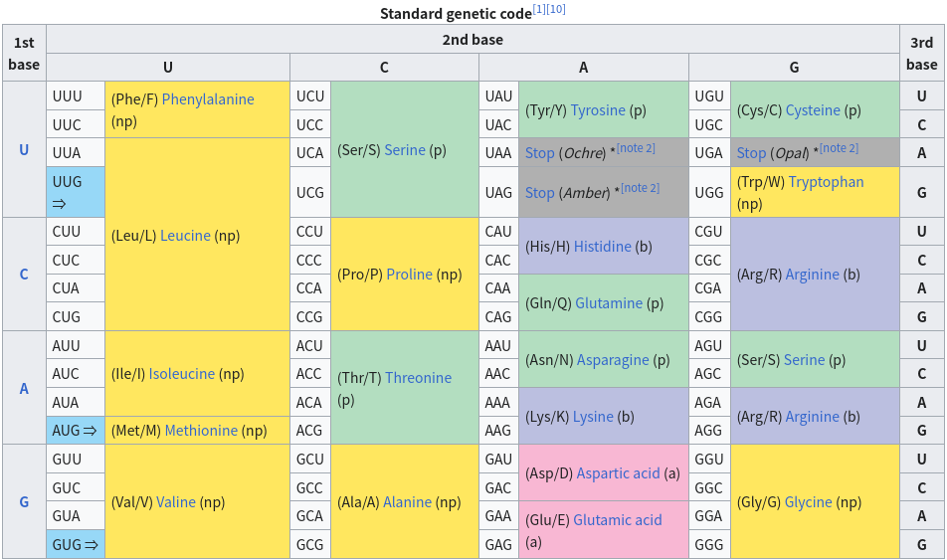The width and height of the screenshot is (947, 560).
Task: Click the blue GUG start codon cell
Action: 75,544
